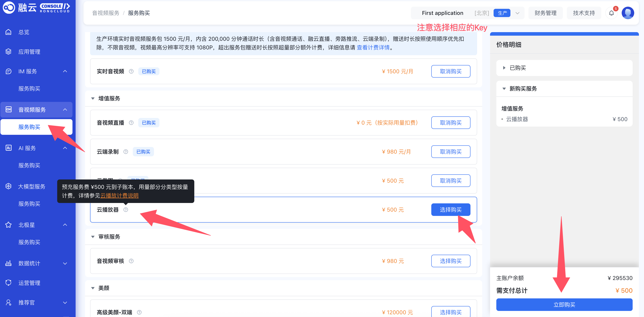
Task: Expand the 数据统计 menu chevron
Action: click(65, 263)
